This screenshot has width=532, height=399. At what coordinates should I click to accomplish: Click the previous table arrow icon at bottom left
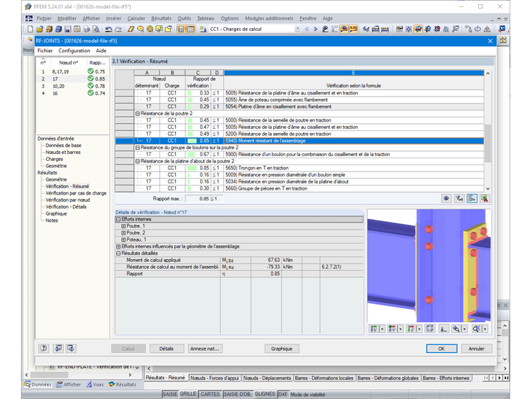pyautogui.click(x=58, y=348)
